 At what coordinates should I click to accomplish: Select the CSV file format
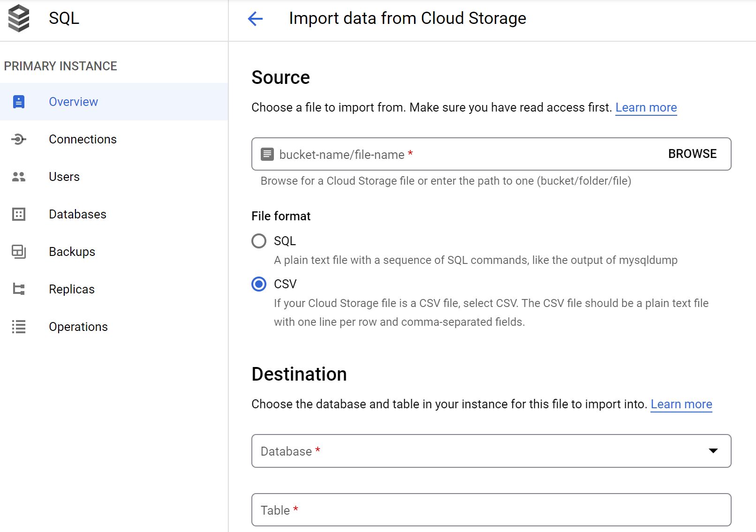pos(258,284)
